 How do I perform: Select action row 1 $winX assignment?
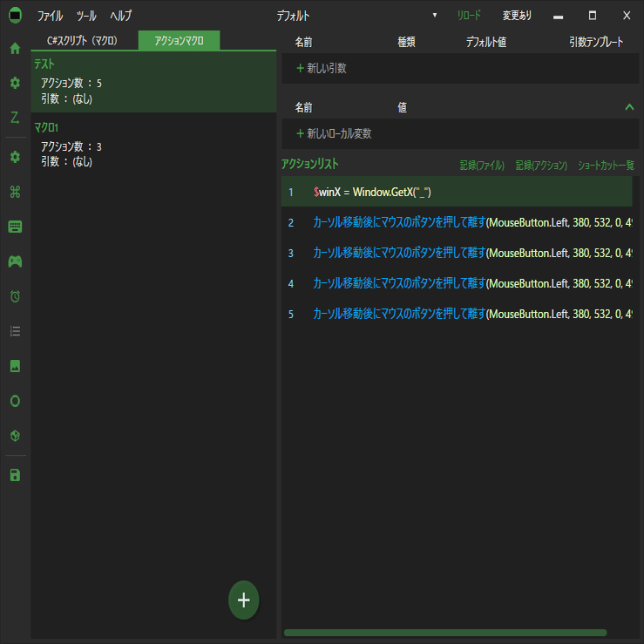point(457,192)
